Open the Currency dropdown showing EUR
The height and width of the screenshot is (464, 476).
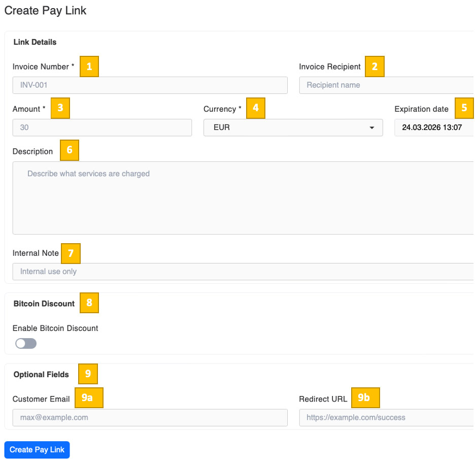pyautogui.click(x=293, y=127)
